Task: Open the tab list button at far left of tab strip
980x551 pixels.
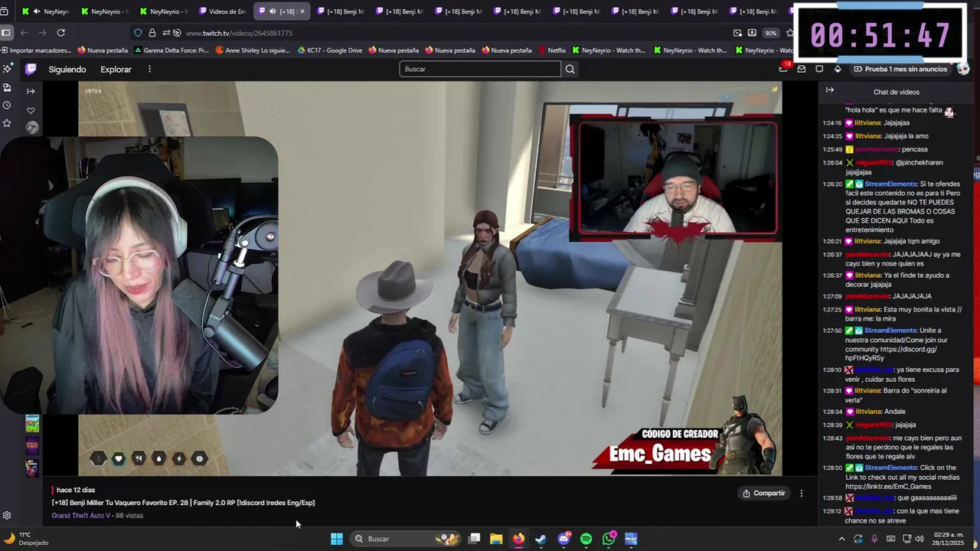Action: (x=6, y=11)
